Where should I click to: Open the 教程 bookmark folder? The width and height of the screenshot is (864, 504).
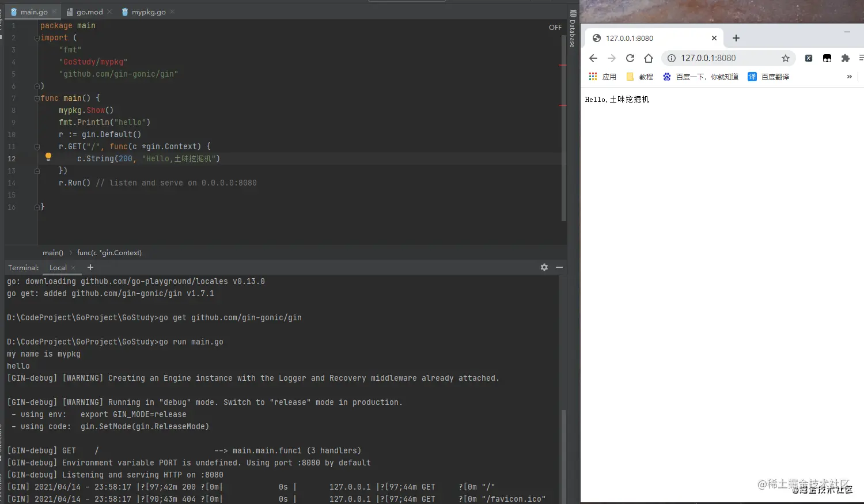point(639,77)
